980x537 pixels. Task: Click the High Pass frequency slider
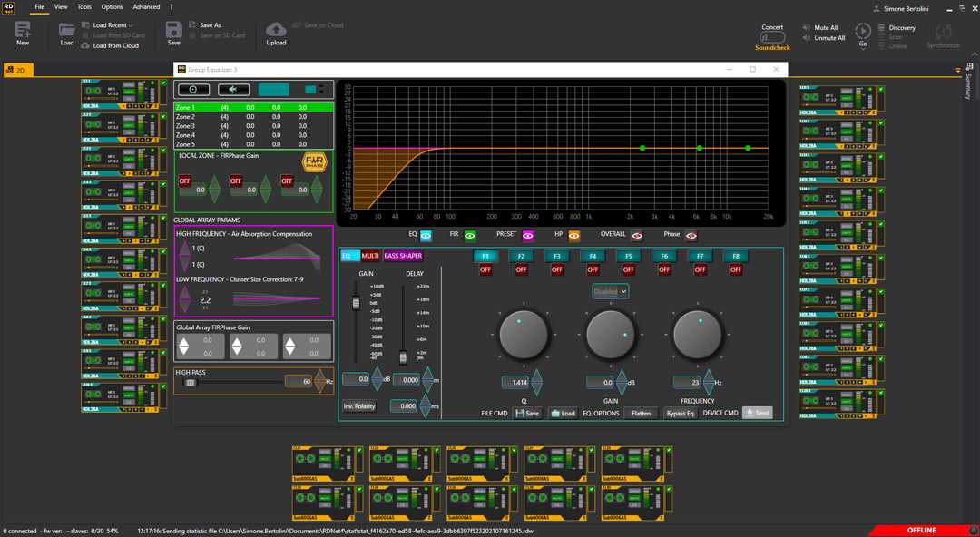191,382
